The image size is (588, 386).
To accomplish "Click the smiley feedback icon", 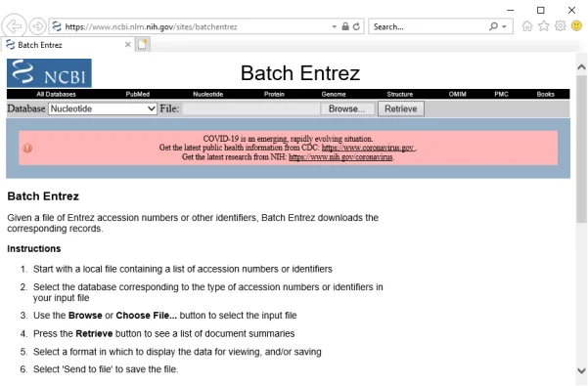I will coord(576,25).
